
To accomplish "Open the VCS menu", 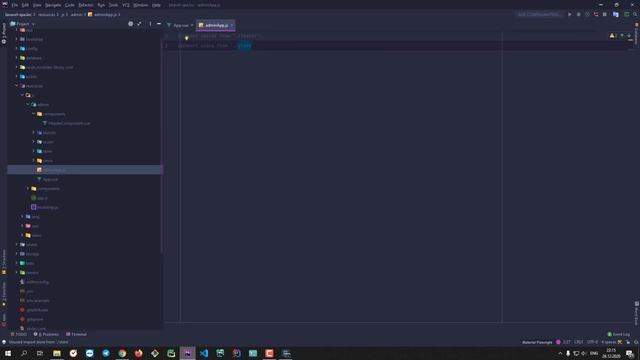I will click(x=126, y=5).
